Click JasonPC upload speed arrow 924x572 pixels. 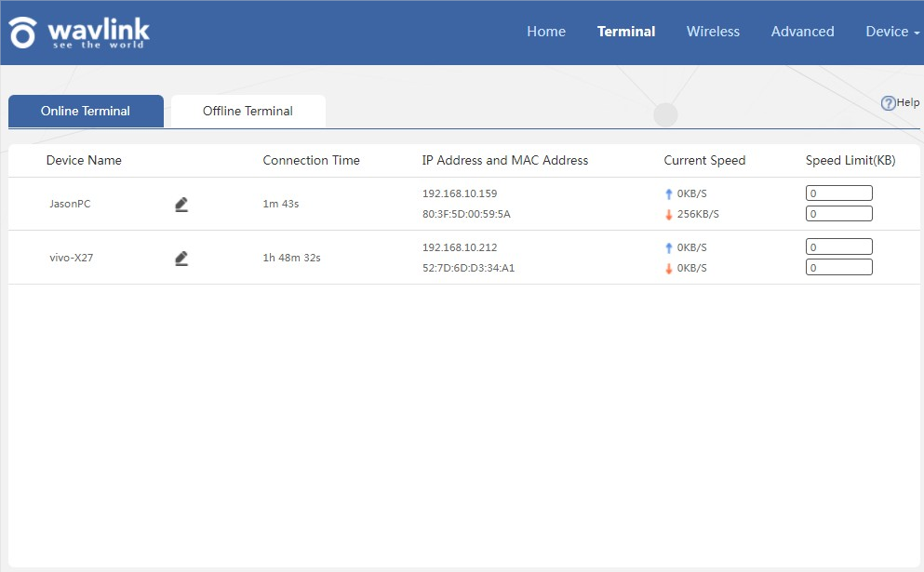(669, 193)
